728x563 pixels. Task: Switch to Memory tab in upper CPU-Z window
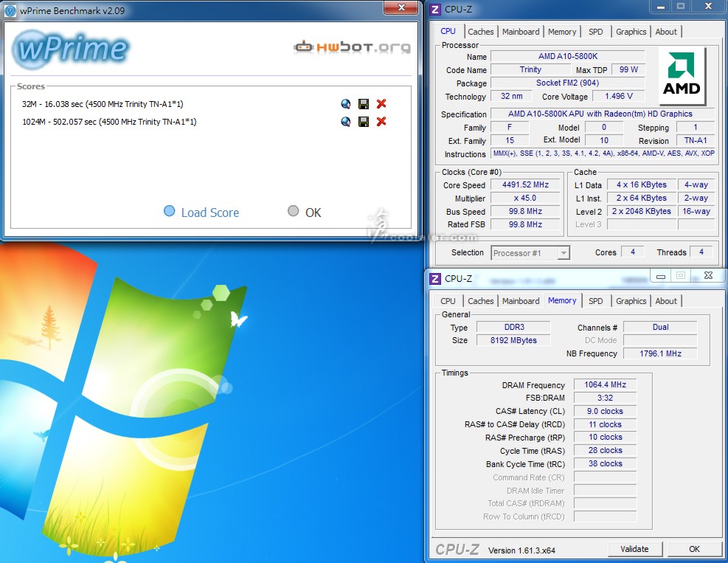click(x=562, y=32)
